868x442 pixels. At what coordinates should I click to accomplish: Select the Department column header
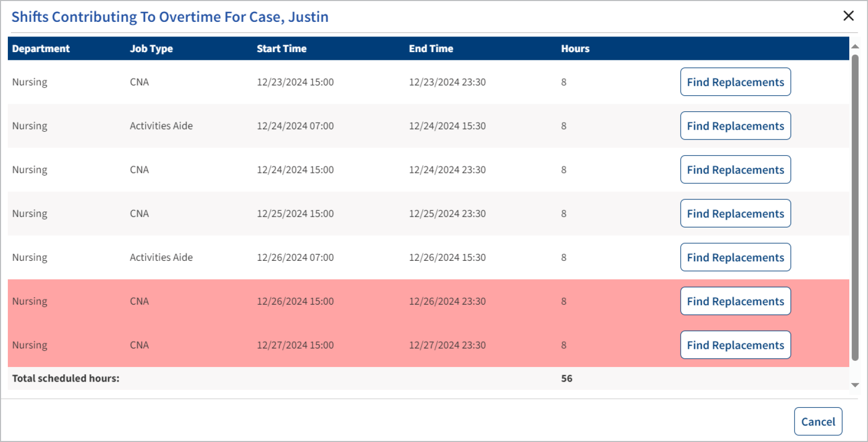(41, 48)
